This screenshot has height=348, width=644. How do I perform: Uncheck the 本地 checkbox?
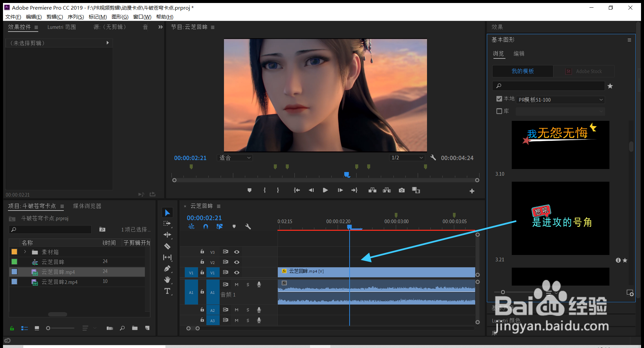(x=499, y=99)
